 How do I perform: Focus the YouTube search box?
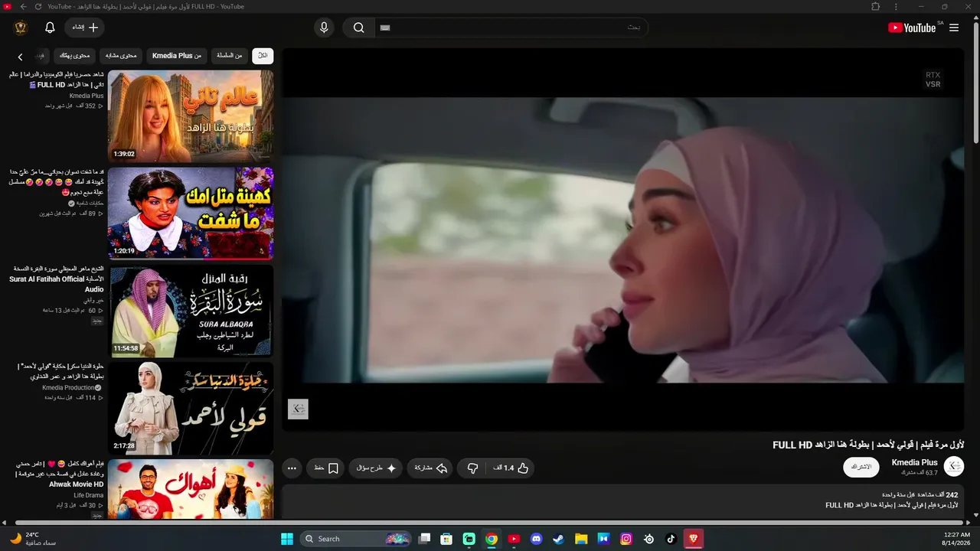click(x=511, y=28)
